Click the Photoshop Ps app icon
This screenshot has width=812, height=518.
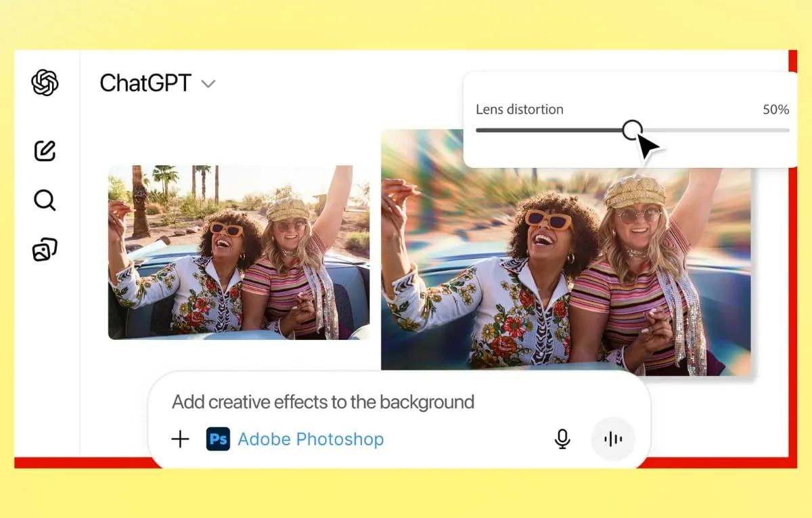(x=218, y=439)
